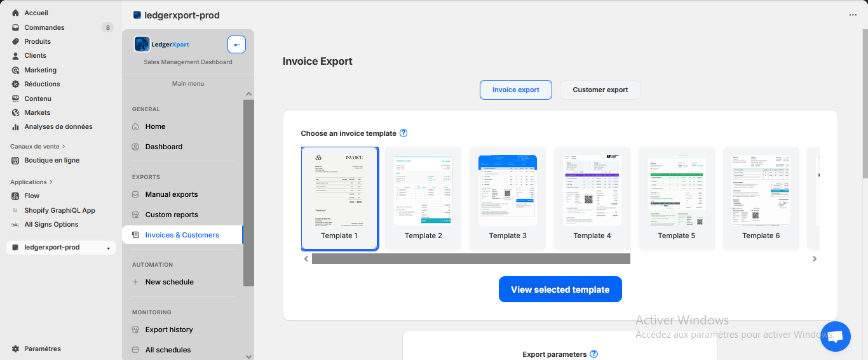Open the chat support bubble
The image size is (868, 360).
[x=836, y=337]
